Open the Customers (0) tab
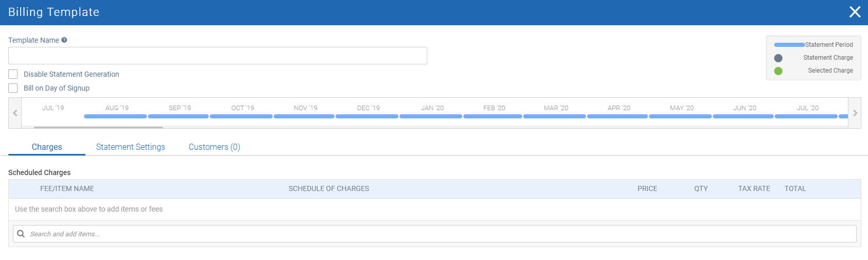 [214, 147]
